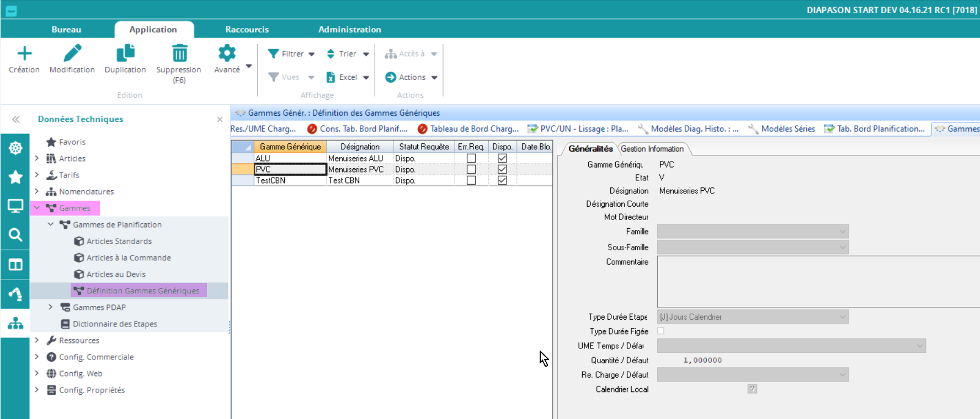Collapse the side panel with double chevron
The height and width of the screenshot is (419, 980).
[16, 119]
